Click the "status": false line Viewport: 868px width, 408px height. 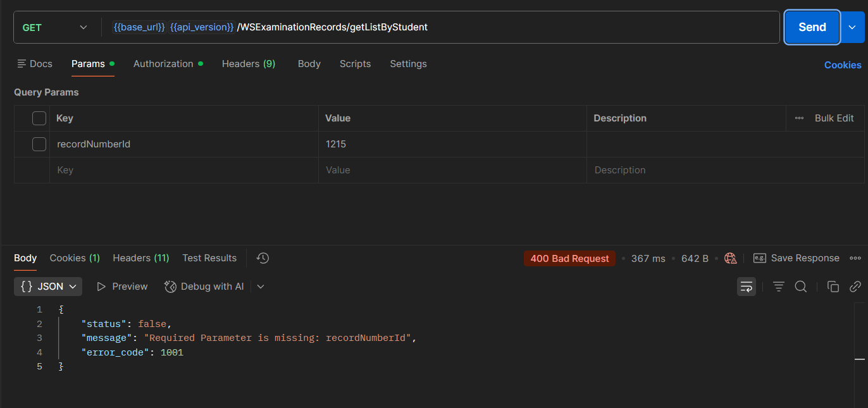(x=127, y=324)
